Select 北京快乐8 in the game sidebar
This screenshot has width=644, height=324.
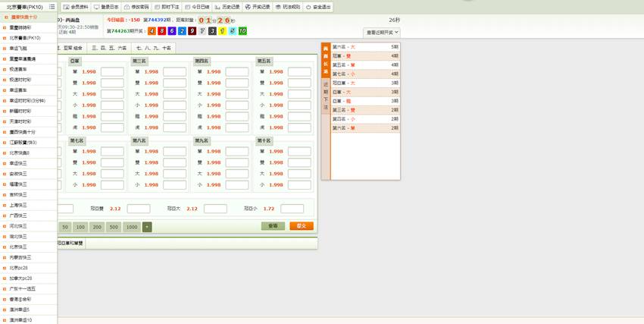tap(29, 153)
